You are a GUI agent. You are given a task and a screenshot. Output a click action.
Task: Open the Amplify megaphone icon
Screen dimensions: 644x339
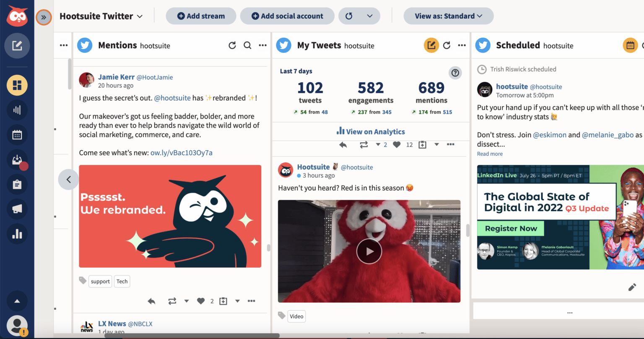click(17, 209)
